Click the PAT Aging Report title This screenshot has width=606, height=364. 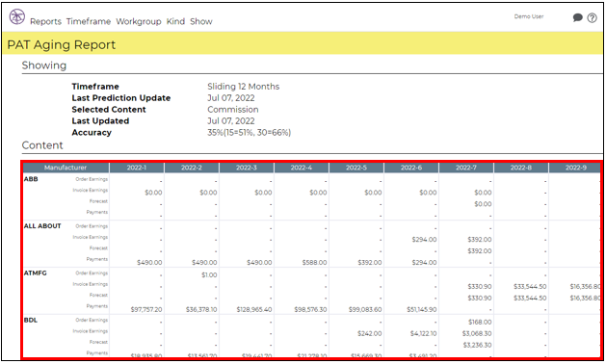(62, 45)
